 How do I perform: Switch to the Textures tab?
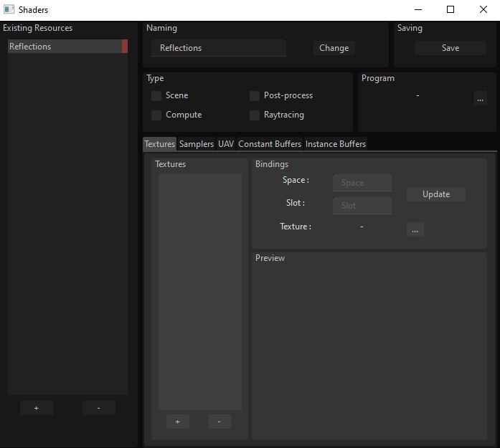point(159,144)
